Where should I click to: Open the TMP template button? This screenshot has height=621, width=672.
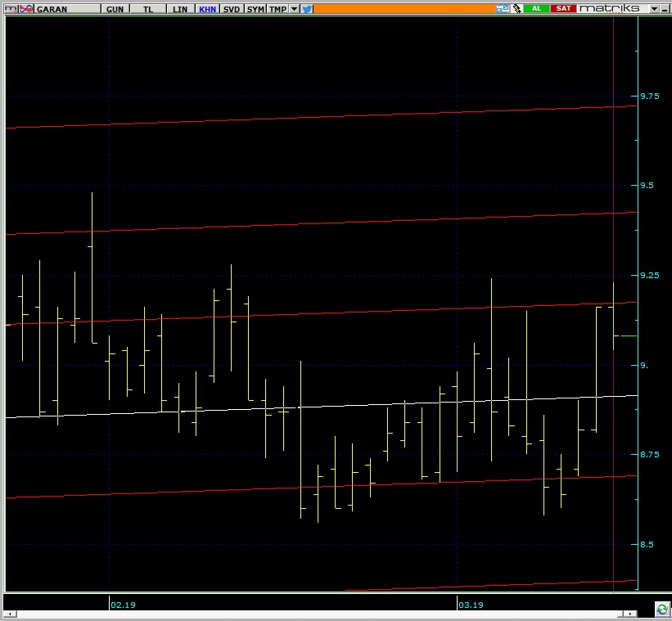277,9
